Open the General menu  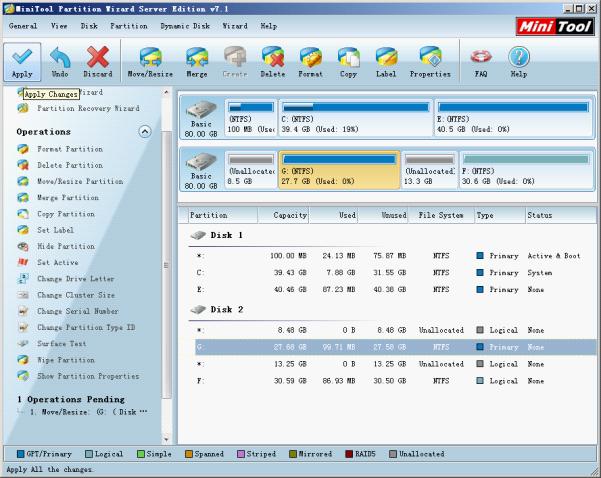coord(23,26)
